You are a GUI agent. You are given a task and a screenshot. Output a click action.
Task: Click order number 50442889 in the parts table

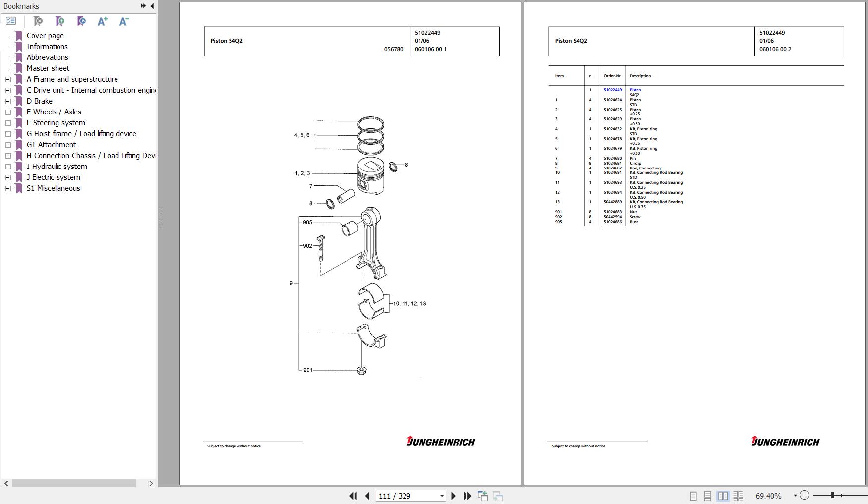point(612,202)
